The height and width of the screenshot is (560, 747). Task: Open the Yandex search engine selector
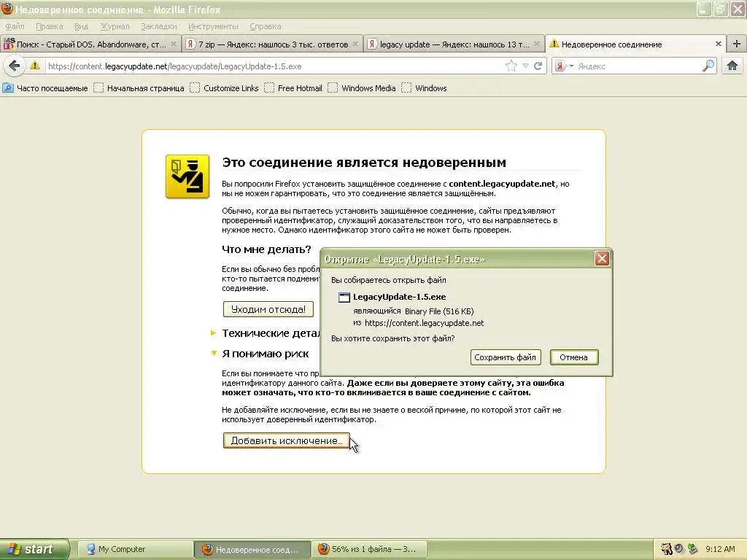pos(565,66)
